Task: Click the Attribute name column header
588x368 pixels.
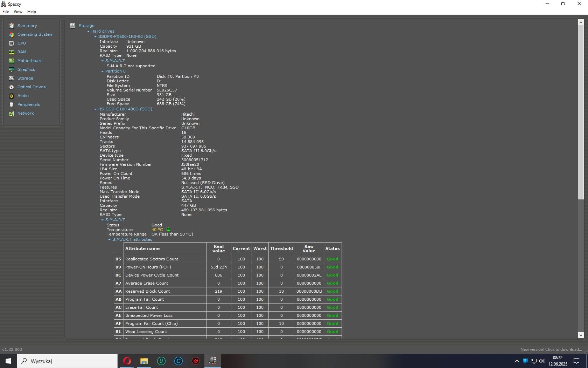Action: (165, 248)
